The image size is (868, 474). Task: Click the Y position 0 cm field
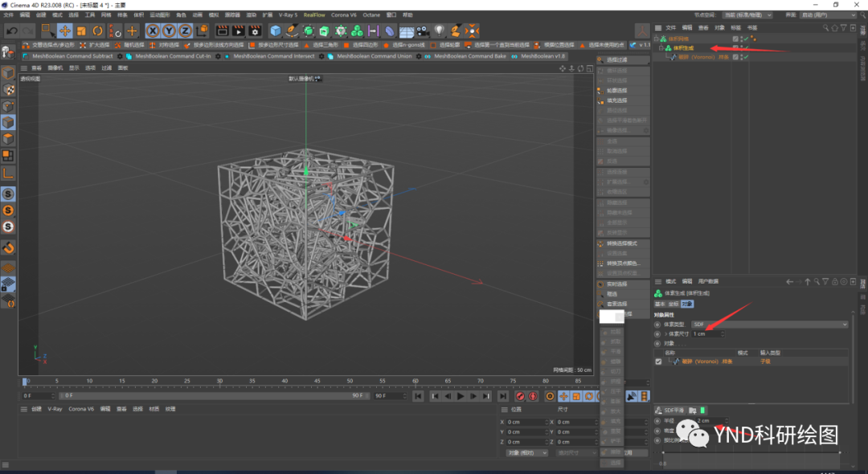[x=526, y=432]
